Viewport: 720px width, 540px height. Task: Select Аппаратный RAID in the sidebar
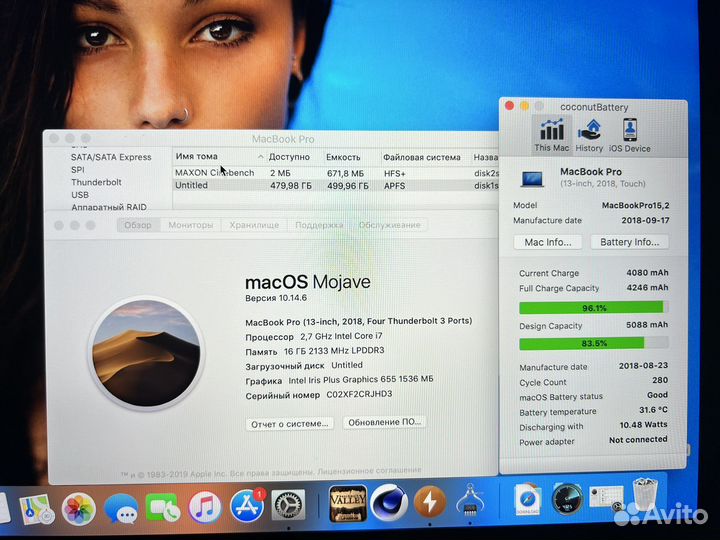click(109, 207)
